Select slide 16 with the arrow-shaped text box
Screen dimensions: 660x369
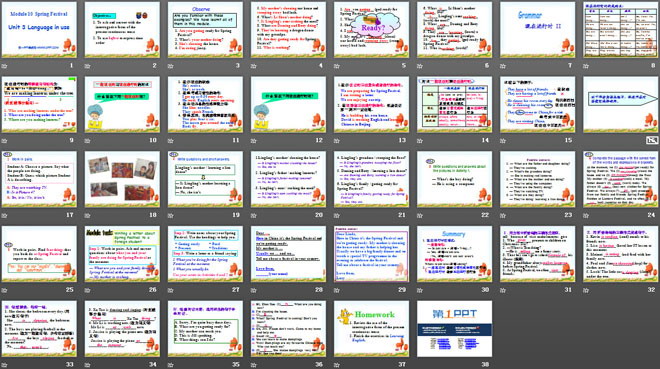620,105
